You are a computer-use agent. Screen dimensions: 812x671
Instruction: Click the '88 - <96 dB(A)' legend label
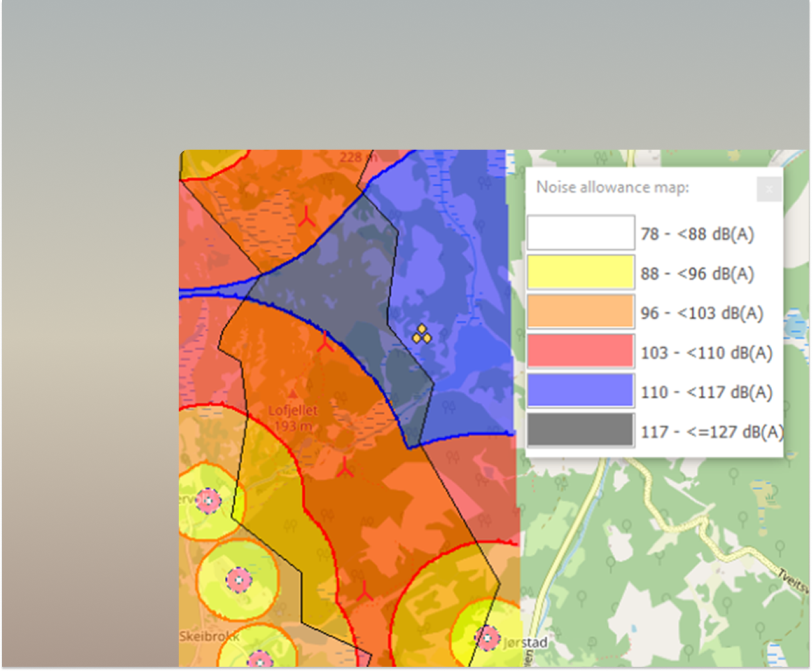click(698, 274)
